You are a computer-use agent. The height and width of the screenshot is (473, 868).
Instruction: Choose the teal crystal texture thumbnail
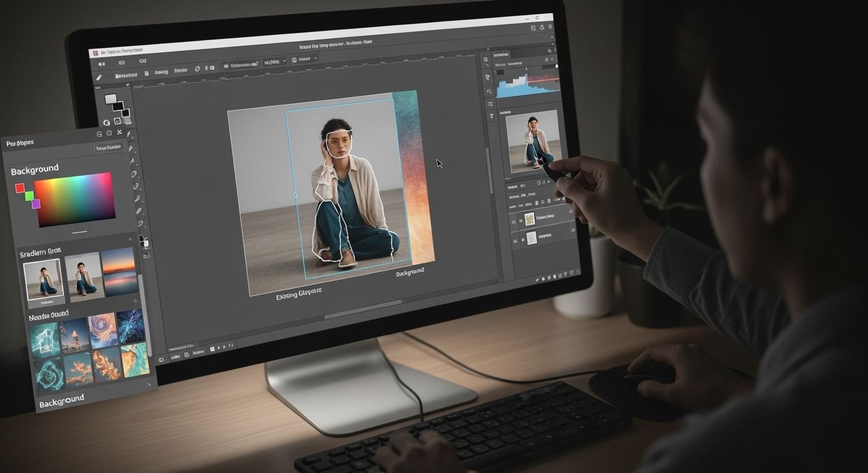(45, 340)
